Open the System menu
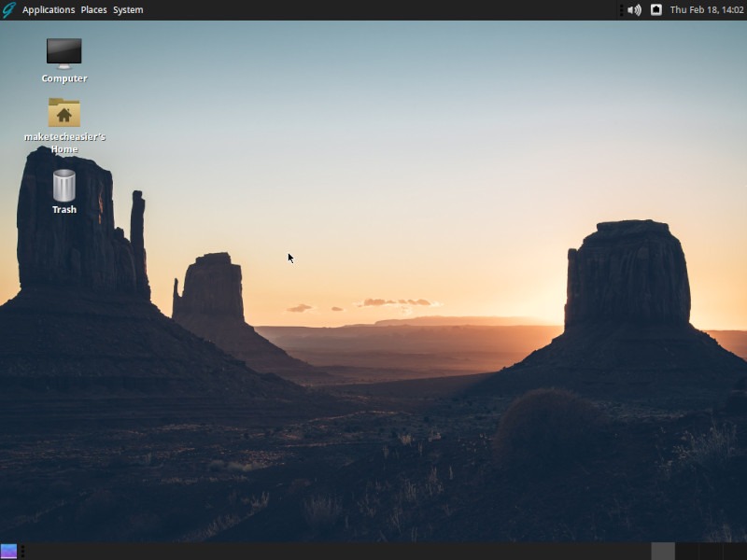747x560 pixels. coord(128,9)
